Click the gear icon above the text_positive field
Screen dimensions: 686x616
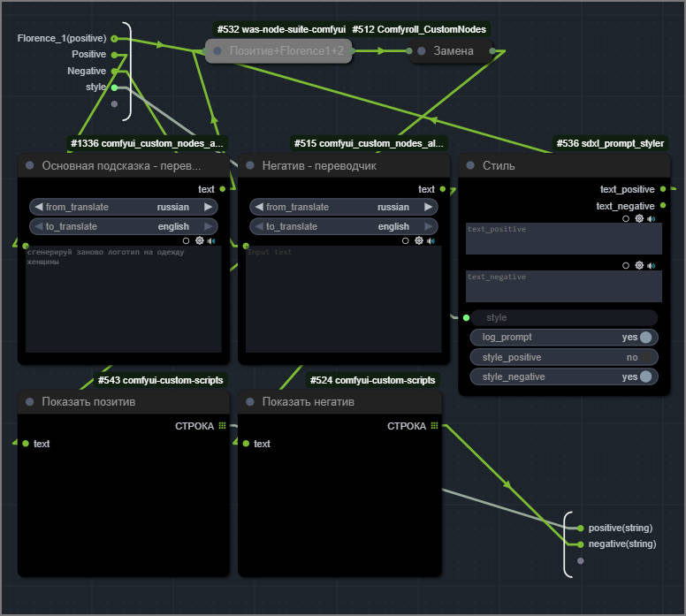click(639, 218)
